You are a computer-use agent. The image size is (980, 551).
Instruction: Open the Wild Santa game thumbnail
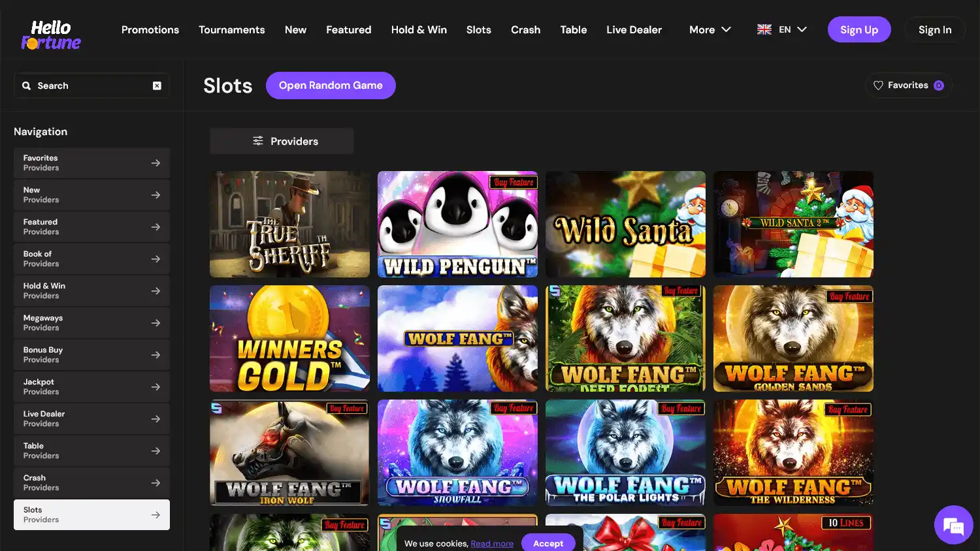click(625, 225)
